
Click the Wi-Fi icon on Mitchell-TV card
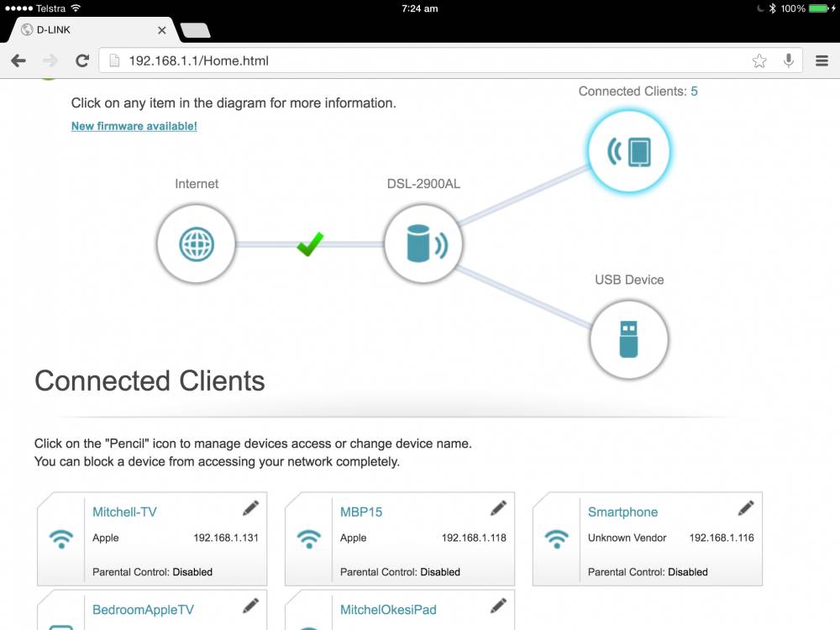tap(61, 538)
